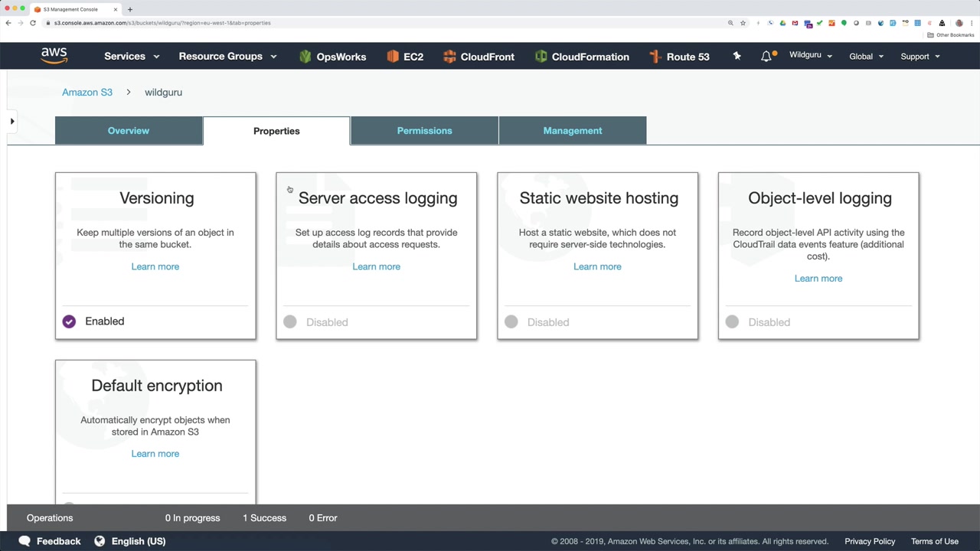Open the Google Drive extension icon
The height and width of the screenshot is (551, 980).
782,23
